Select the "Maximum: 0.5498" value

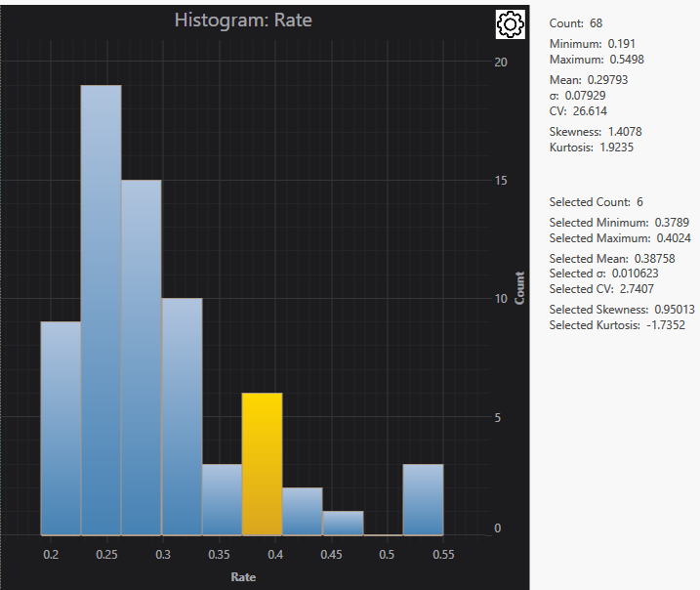(597, 60)
